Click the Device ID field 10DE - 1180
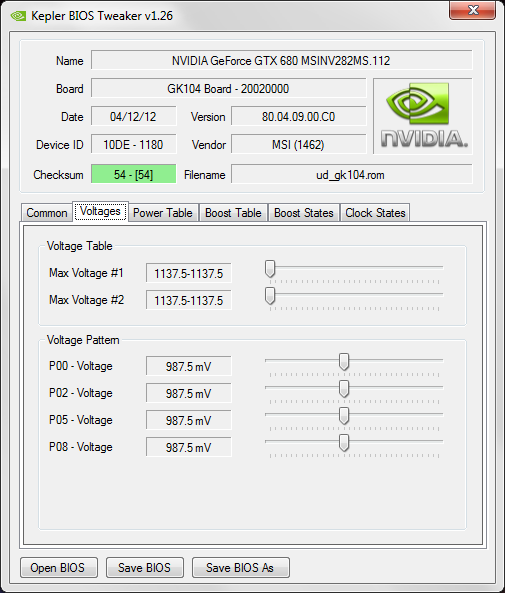Viewport: 505px width, 593px height. (133, 144)
